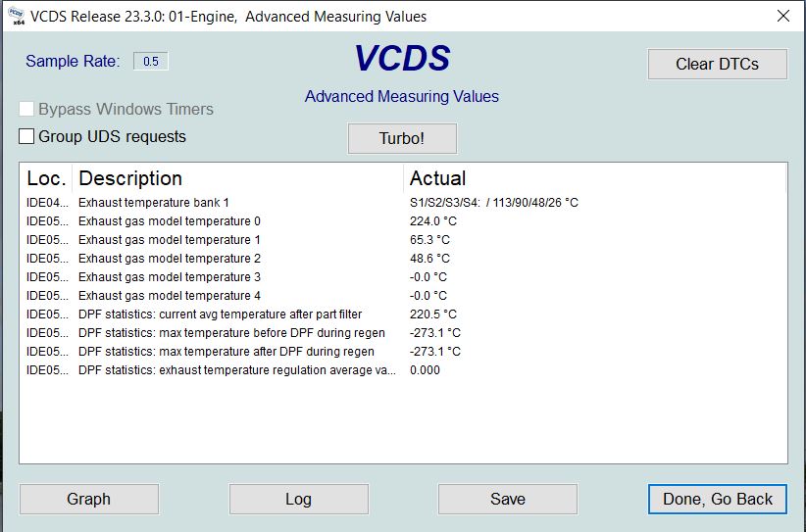The height and width of the screenshot is (532, 806).
Task: Click the Sample Rate input field
Action: tap(151, 61)
